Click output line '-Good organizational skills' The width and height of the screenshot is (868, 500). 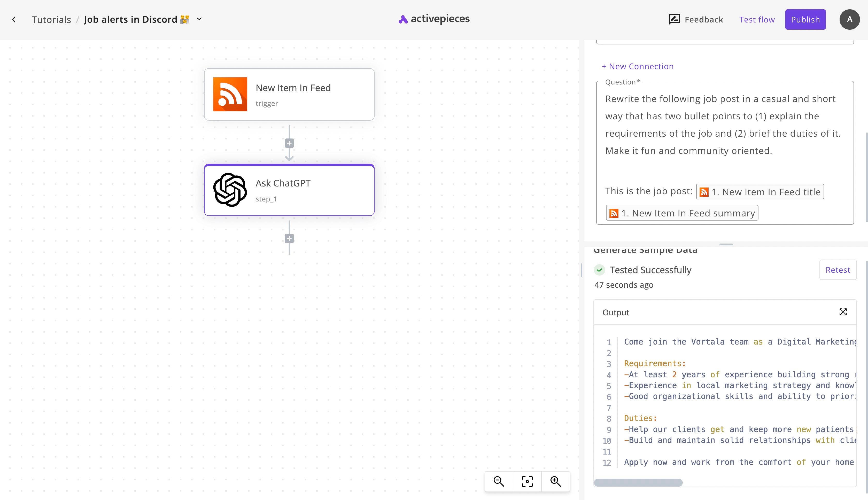740,396
